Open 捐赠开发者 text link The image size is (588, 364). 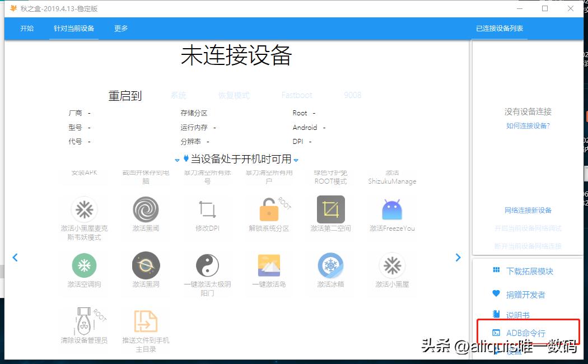pyautogui.click(x=526, y=295)
